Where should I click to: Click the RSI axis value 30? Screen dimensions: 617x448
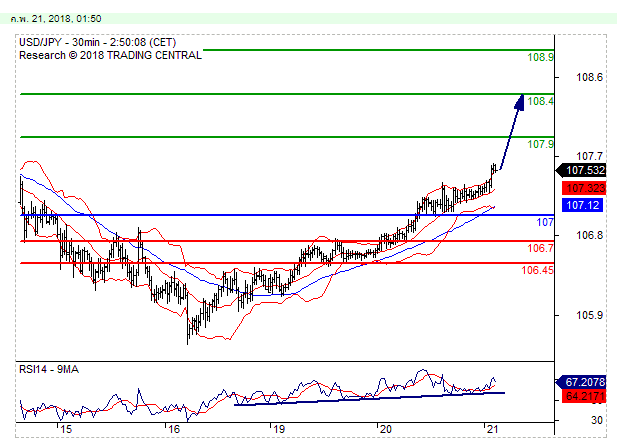click(597, 420)
